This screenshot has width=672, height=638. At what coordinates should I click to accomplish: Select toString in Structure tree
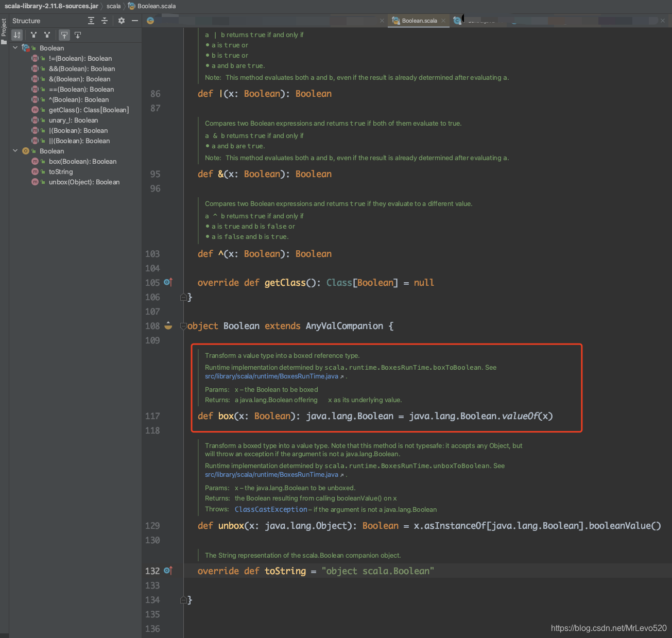tap(61, 171)
